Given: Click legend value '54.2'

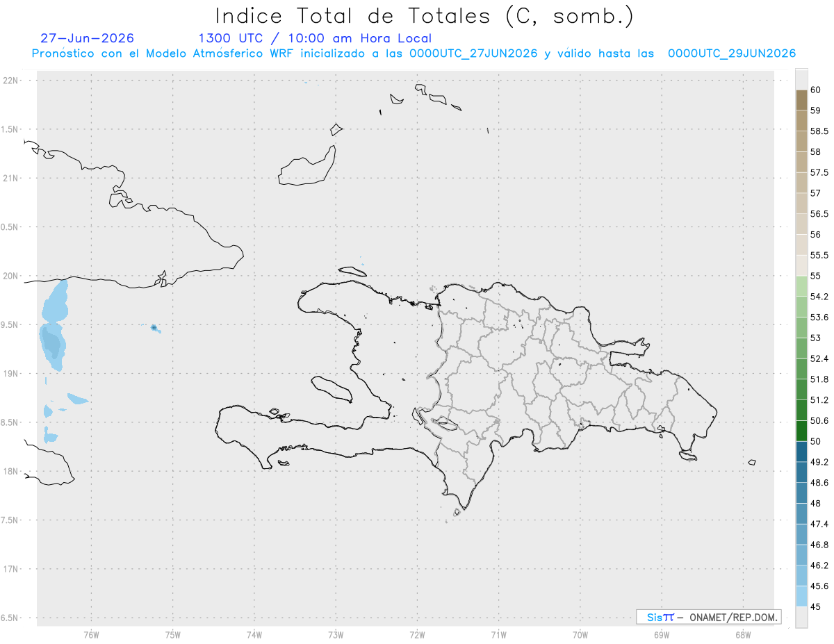Looking at the screenshot, I should (818, 297).
